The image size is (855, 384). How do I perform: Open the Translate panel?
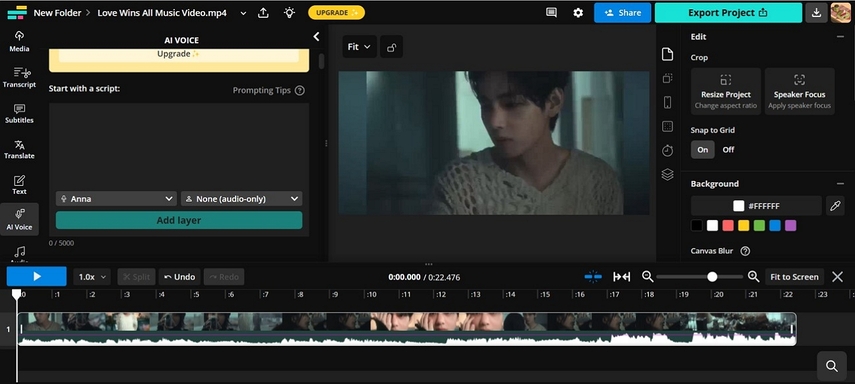coord(19,149)
